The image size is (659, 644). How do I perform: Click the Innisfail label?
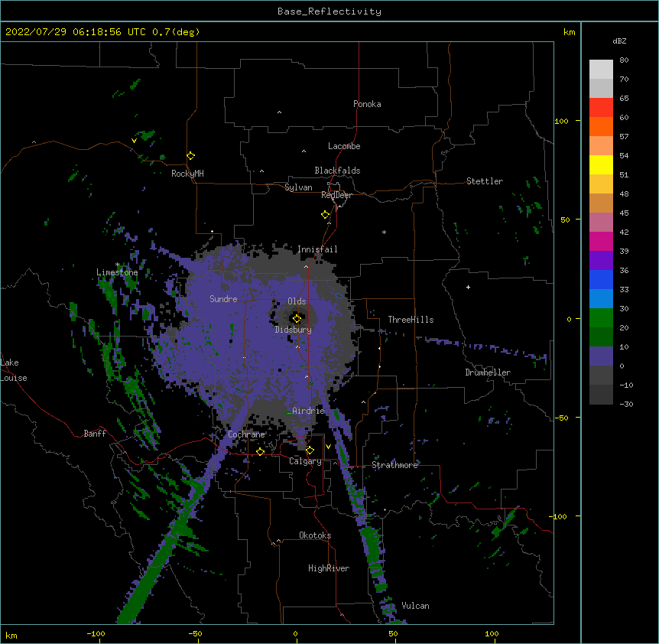pyautogui.click(x=317, y=249)
